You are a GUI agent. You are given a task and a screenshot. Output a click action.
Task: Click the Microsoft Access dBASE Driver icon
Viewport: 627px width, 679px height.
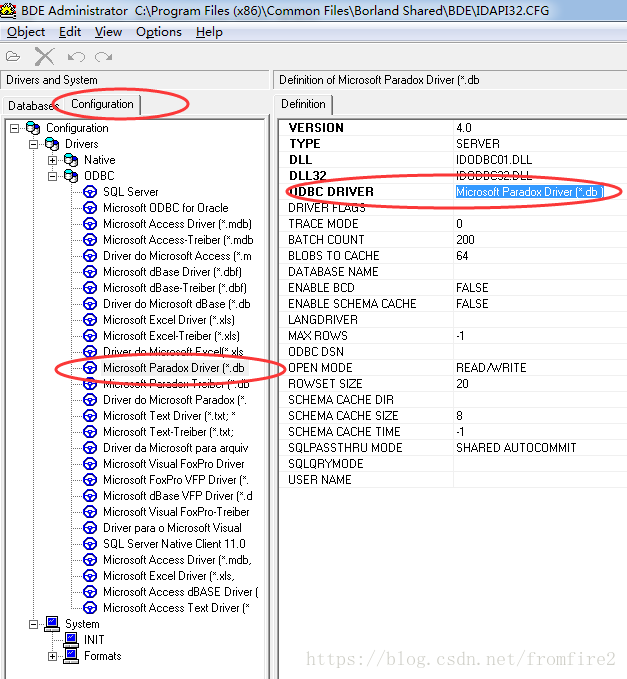pyautogui.click(x=90, y=592)
